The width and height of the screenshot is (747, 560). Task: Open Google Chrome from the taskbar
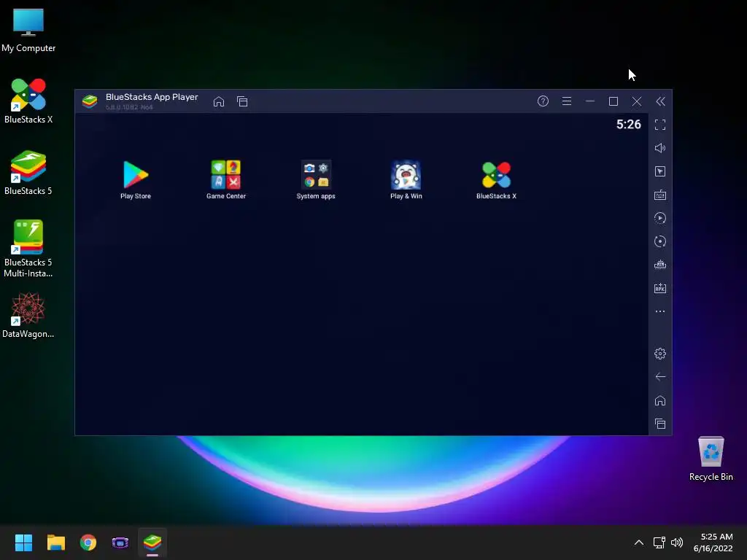tap(88, 542)
